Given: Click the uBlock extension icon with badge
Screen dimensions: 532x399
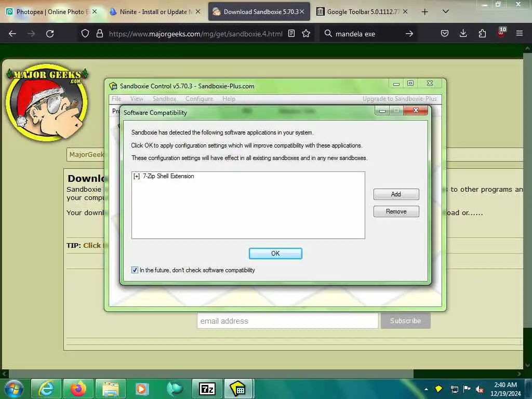Looking at the screenshot, I should (501, 33).
